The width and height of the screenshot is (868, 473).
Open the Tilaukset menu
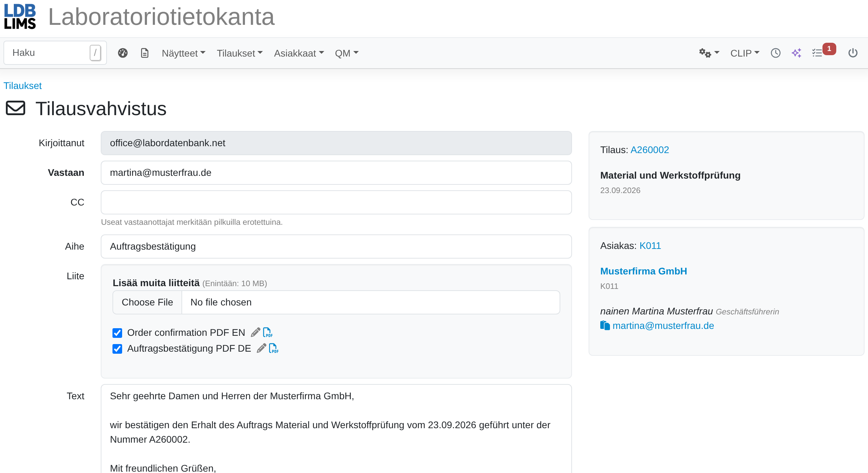[x=240, y=53]
